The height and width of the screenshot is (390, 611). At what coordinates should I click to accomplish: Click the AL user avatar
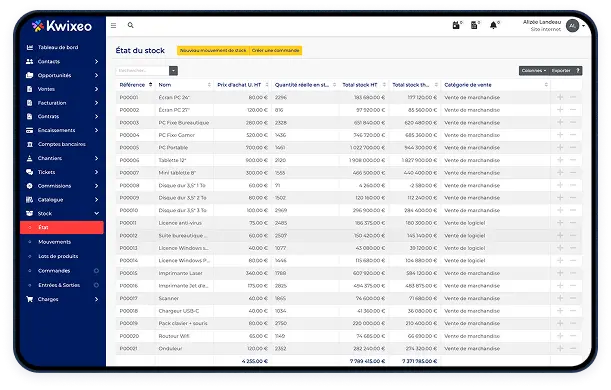[x=572, y=26]
